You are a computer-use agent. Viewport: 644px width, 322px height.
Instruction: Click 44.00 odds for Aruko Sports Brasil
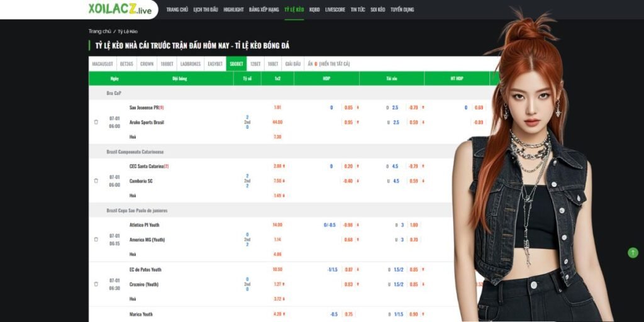pos(277,122)
